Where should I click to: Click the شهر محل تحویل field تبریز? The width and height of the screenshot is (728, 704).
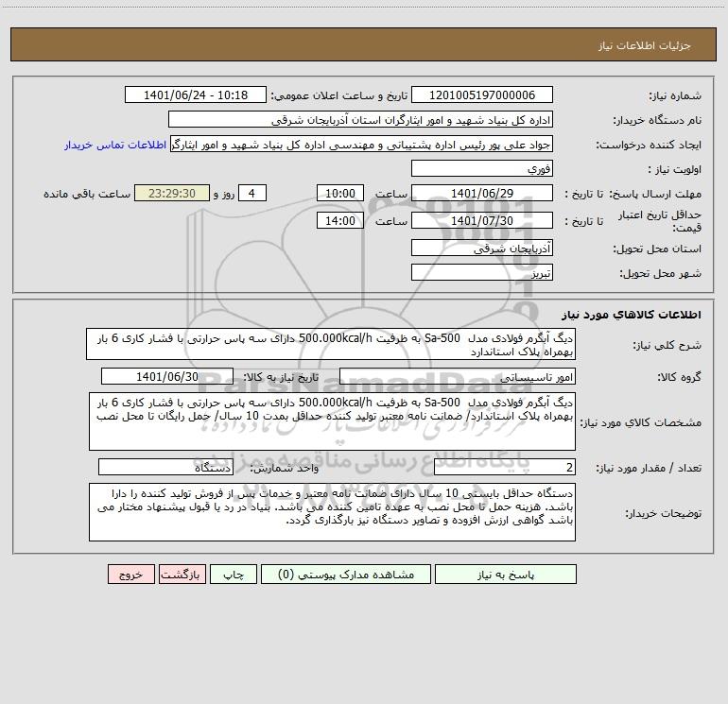(482, 272)
